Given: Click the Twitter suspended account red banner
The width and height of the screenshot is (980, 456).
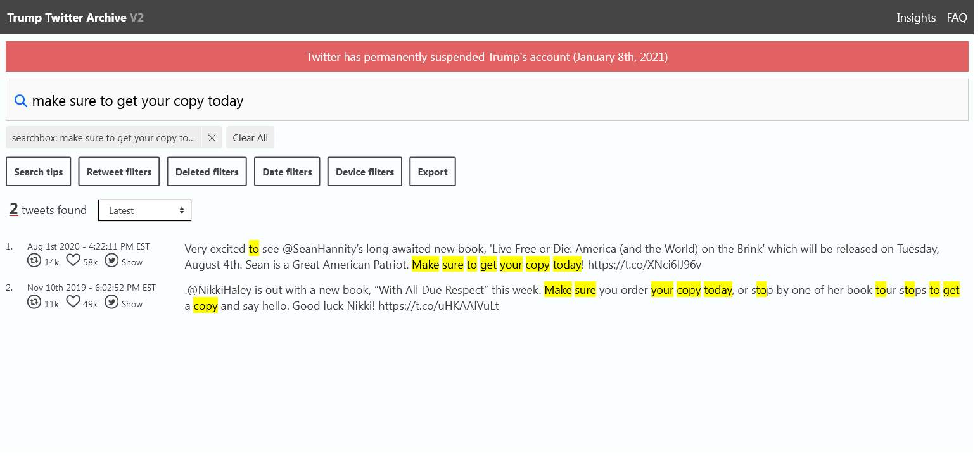Looking at the screenshot, I should 487,56.
